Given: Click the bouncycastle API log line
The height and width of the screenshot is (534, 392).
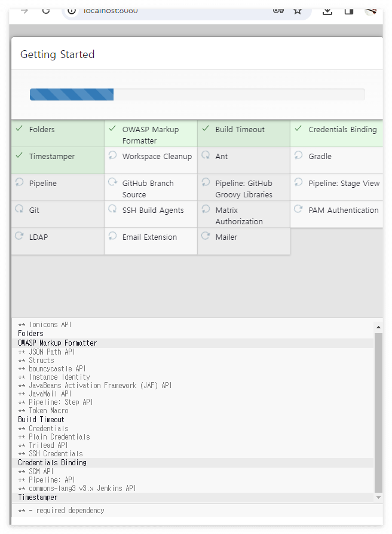Looking at the screenshot, I should (x=52, y=369).
